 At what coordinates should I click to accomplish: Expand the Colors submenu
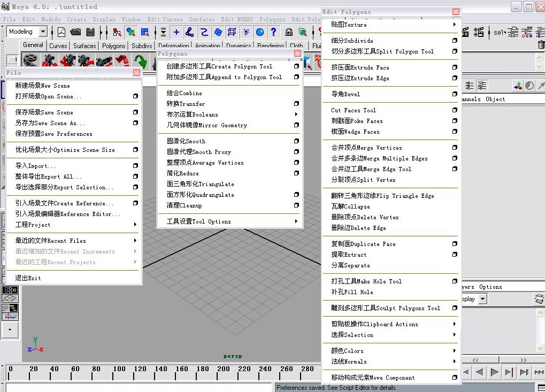[454, 351]
